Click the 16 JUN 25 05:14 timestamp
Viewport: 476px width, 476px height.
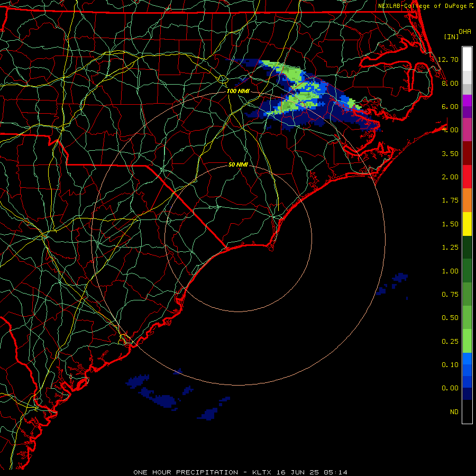[312, 472]
